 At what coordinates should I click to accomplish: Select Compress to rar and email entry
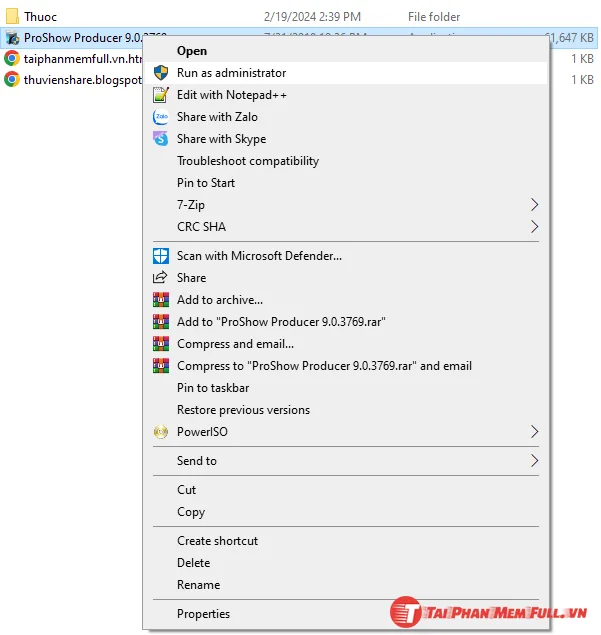345,366
